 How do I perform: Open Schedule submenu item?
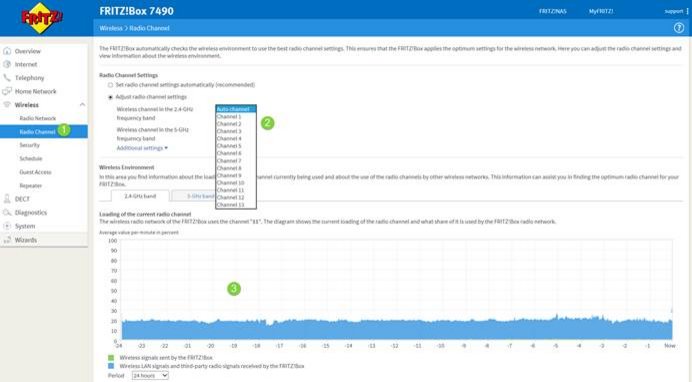pos(31,158)
